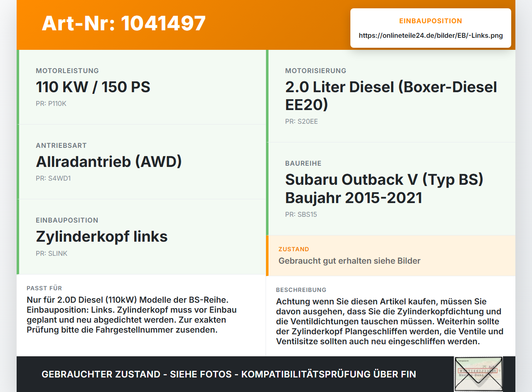Click the envelope FIN thumbnail image

(x=478, y=374)
